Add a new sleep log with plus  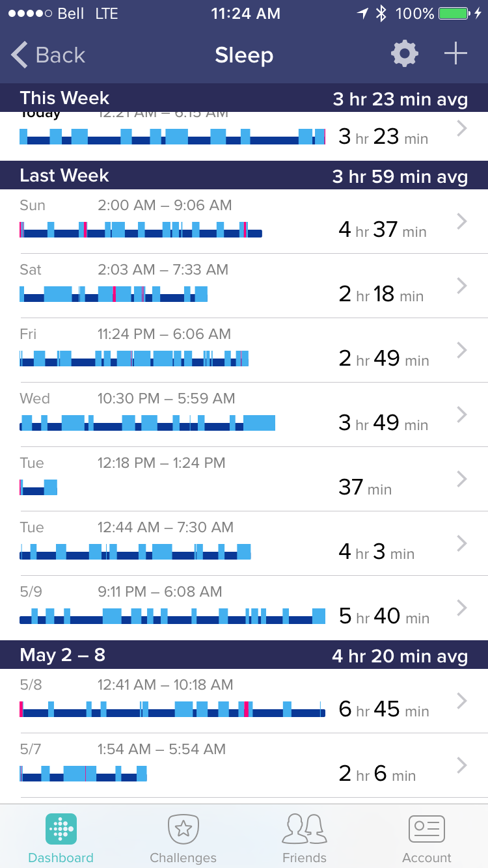pyautogui.click(x=455, y=54)
